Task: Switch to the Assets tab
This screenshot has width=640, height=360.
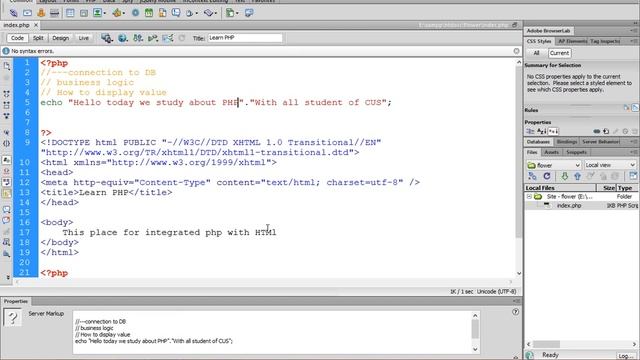Action: click(551, 152)
